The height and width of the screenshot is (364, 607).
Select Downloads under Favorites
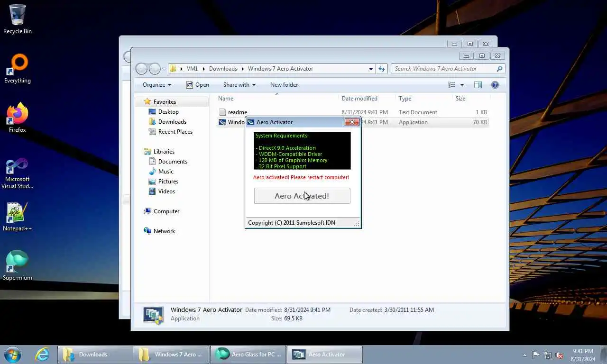point(172,122)
